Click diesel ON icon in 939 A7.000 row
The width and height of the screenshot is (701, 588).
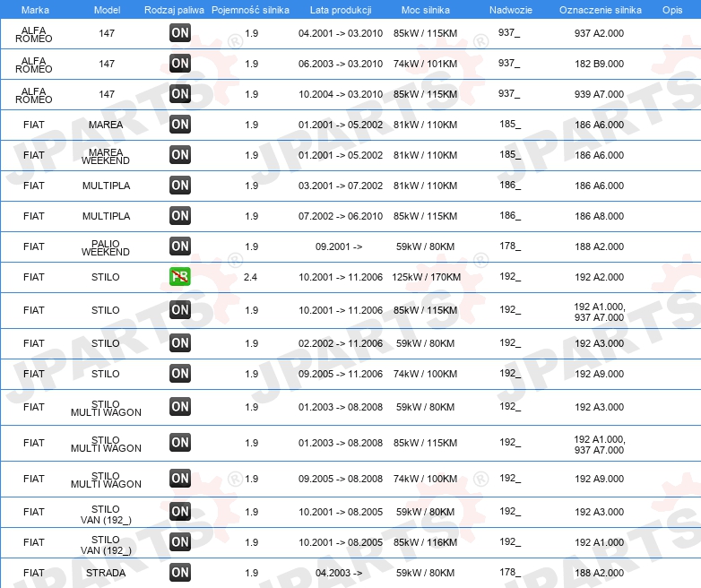180,93
